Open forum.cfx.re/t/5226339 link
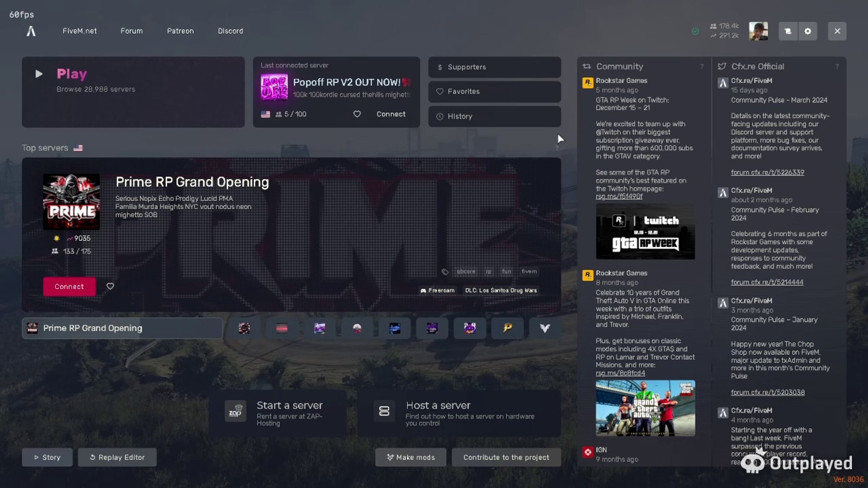The height and width of the screenshot is (488, 868). coord(768,173)
